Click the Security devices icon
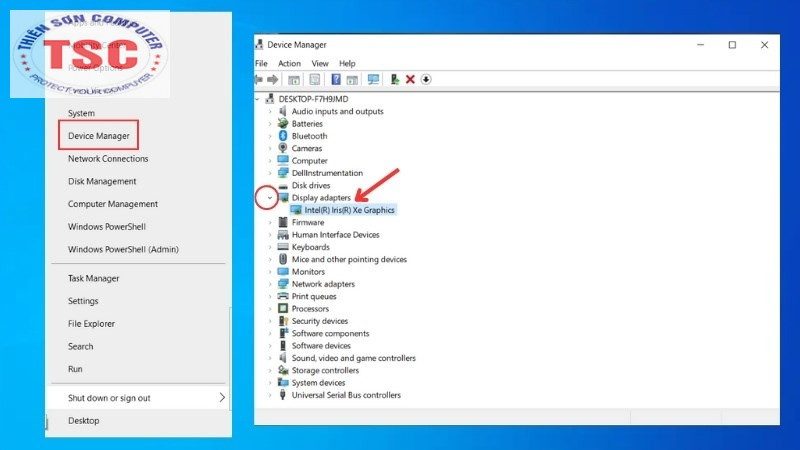 pos(283,320)
